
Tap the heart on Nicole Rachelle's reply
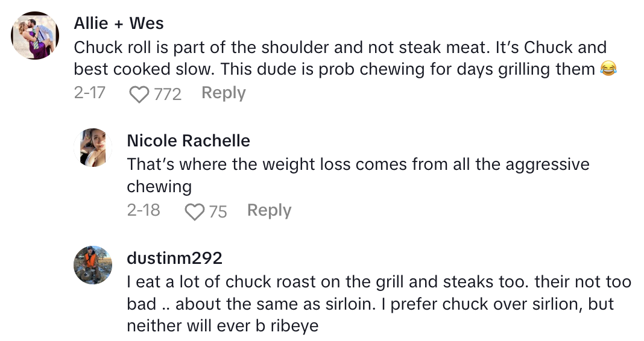[x=194, y=211]
